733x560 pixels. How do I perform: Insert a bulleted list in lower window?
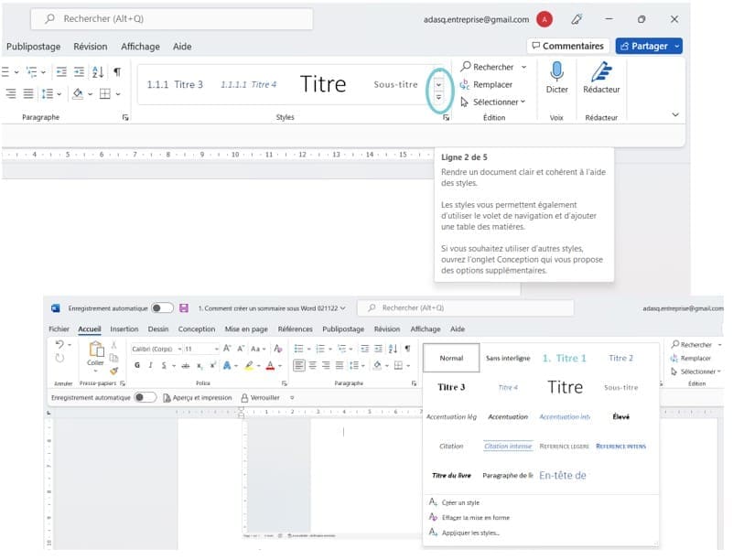click(298, 349)
